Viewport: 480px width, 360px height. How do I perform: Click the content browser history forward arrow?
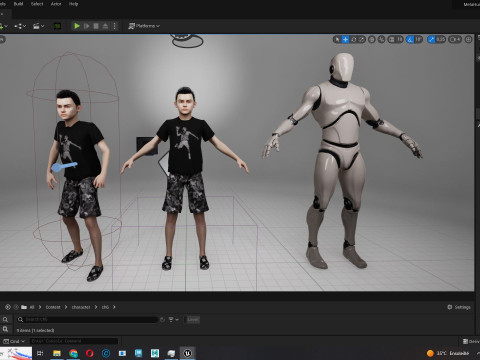tap(16, 307)
